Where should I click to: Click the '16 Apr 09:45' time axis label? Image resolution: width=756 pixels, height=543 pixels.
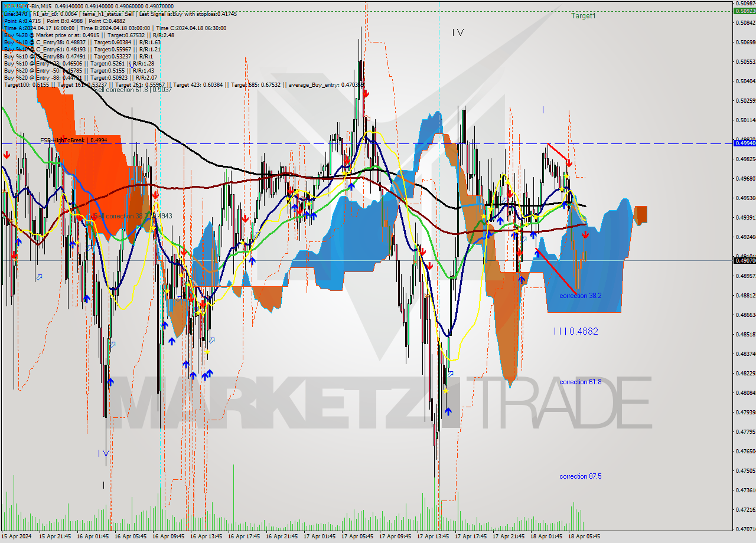click(x=168, y=537)
